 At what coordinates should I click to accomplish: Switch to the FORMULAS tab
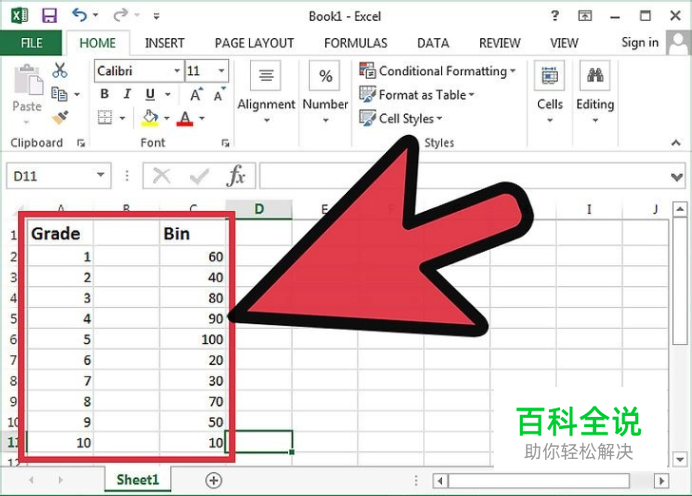(356, 43)
